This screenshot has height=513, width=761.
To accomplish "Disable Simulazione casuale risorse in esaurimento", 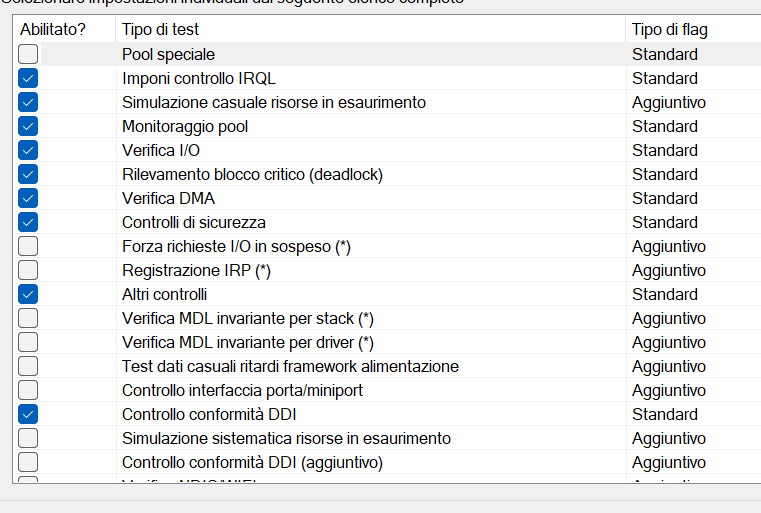I will 28,102.
